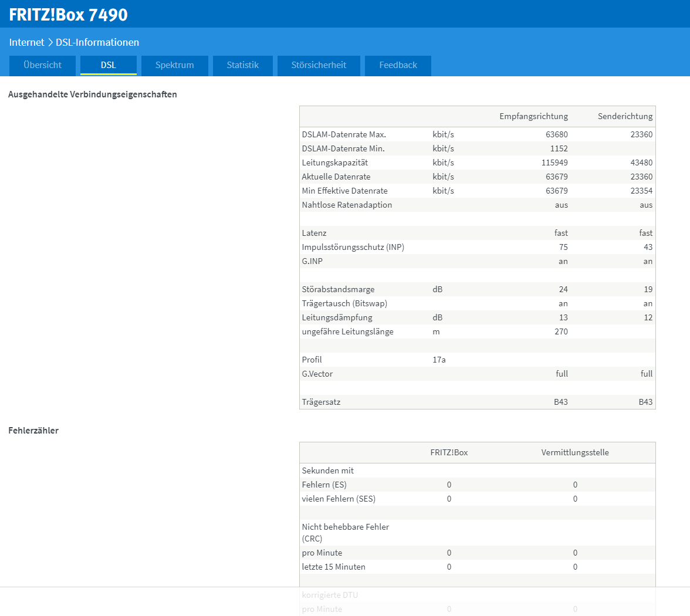Click the Sekunden mit label
Image resolution: width=690 pixels, height=616 pixels.
point(328,471)
